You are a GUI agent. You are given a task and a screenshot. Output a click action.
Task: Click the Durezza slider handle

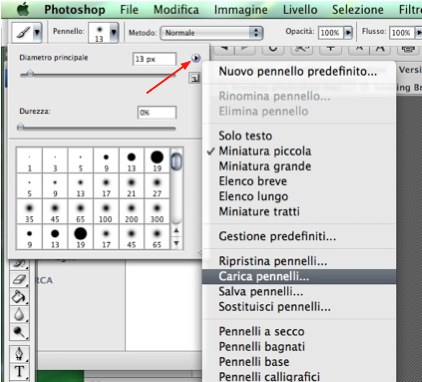coord(21,126)
